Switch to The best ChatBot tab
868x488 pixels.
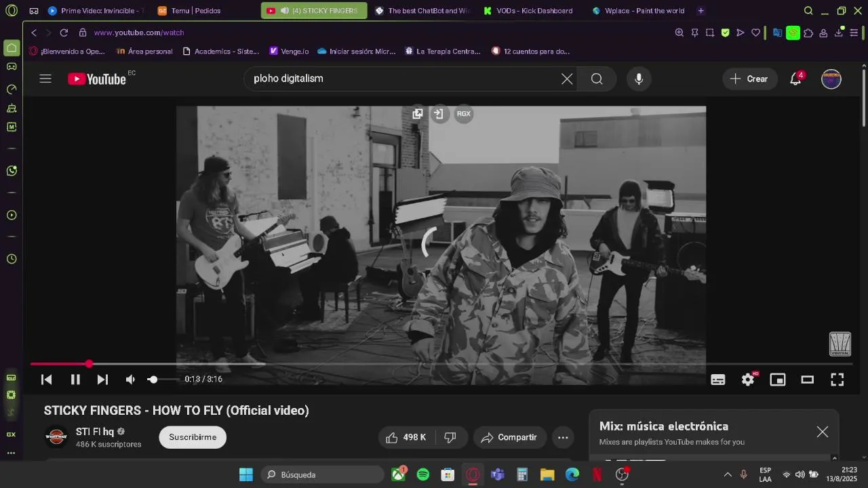(x=422, y=11)
